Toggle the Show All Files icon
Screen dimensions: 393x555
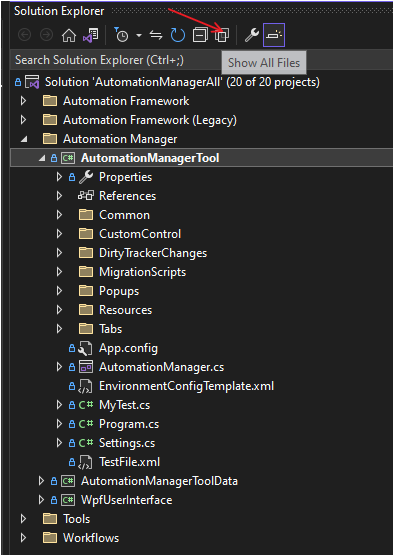click(x=222, y=35)
